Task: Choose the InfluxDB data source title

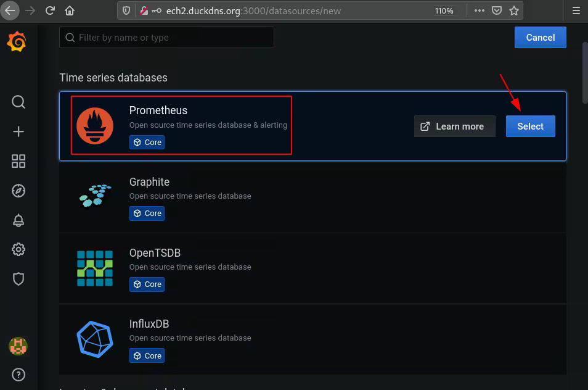Action: [x=149, y=324]
